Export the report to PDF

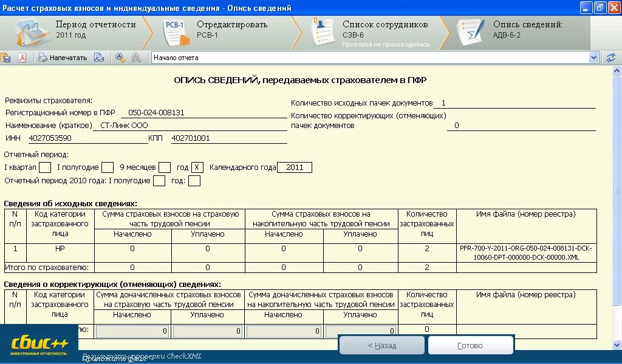[x=22, y=58]
